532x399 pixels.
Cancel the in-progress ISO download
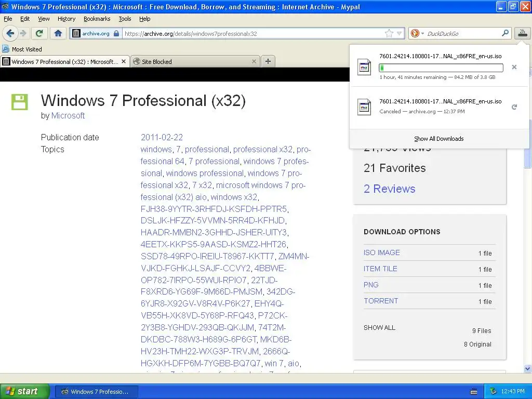(514, 67)
